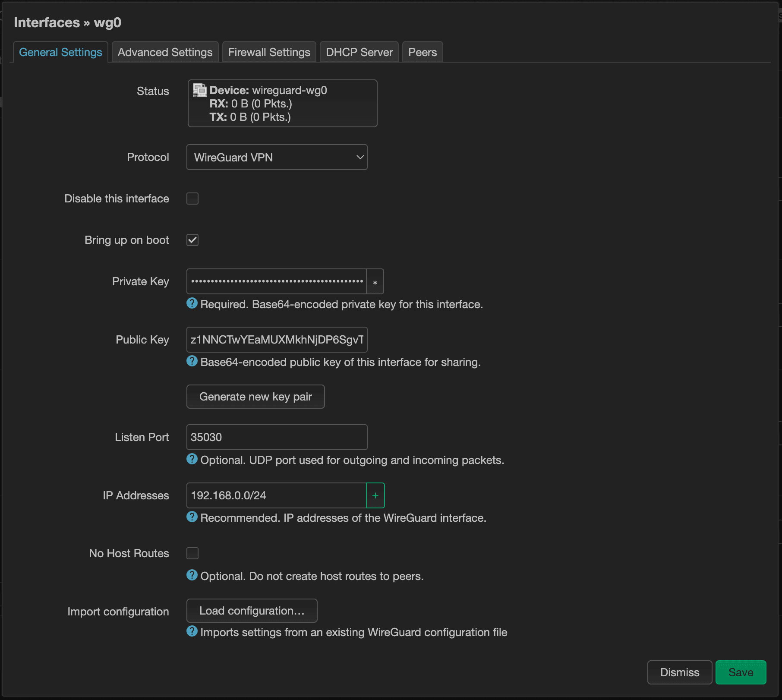Add another IP address with plus button
The image size is (782, 700).
coord(375,495)
